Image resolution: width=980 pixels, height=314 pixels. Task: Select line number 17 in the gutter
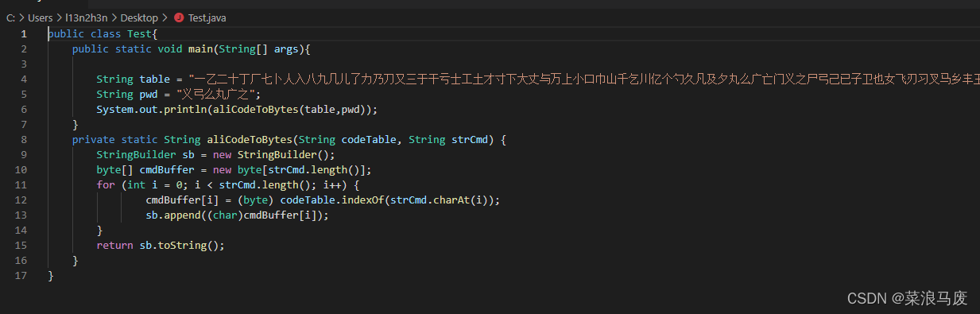coord(21,275)
